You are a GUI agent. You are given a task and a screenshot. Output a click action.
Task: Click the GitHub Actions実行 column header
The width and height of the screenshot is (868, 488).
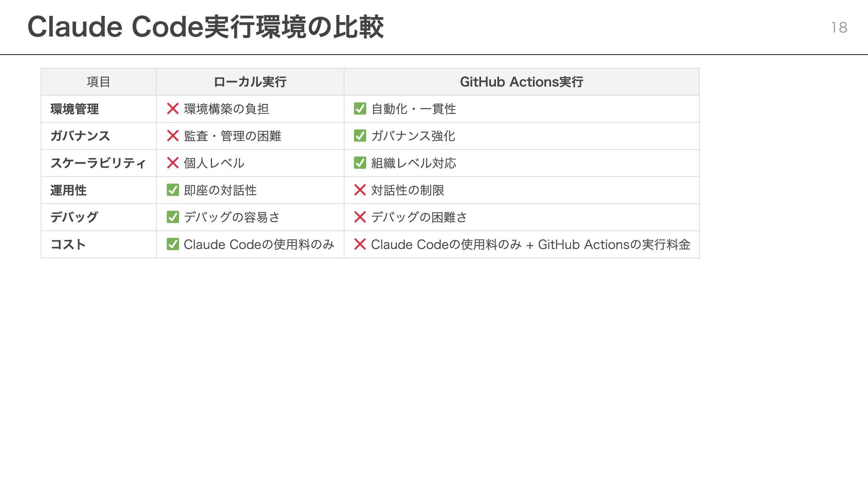[x=521, y=82]
